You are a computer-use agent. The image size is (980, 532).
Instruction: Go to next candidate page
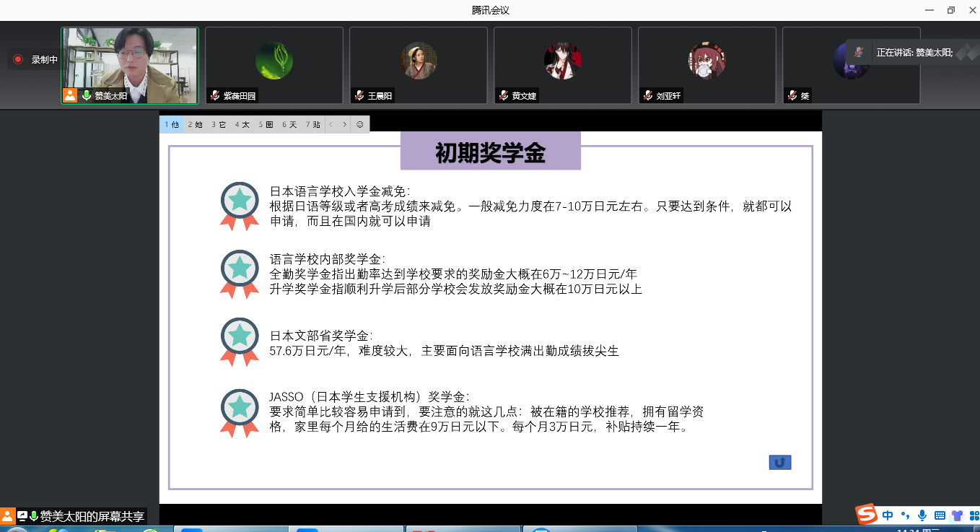[345, 124]
